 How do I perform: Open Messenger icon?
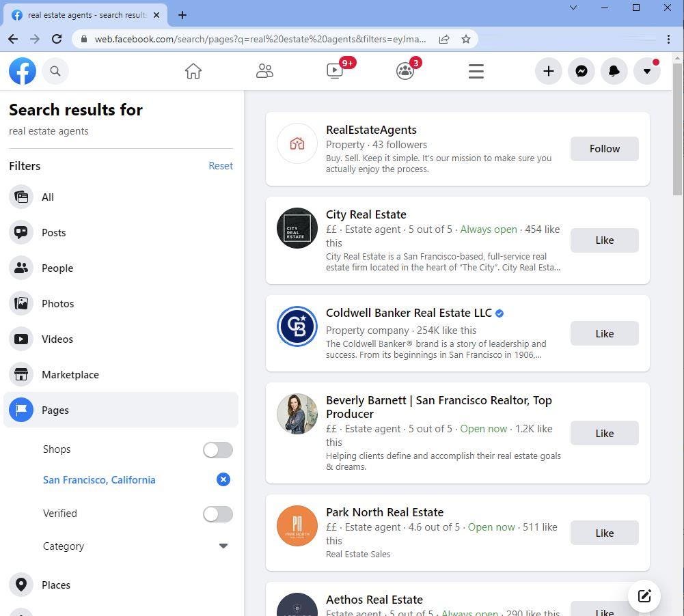point(581,71)
